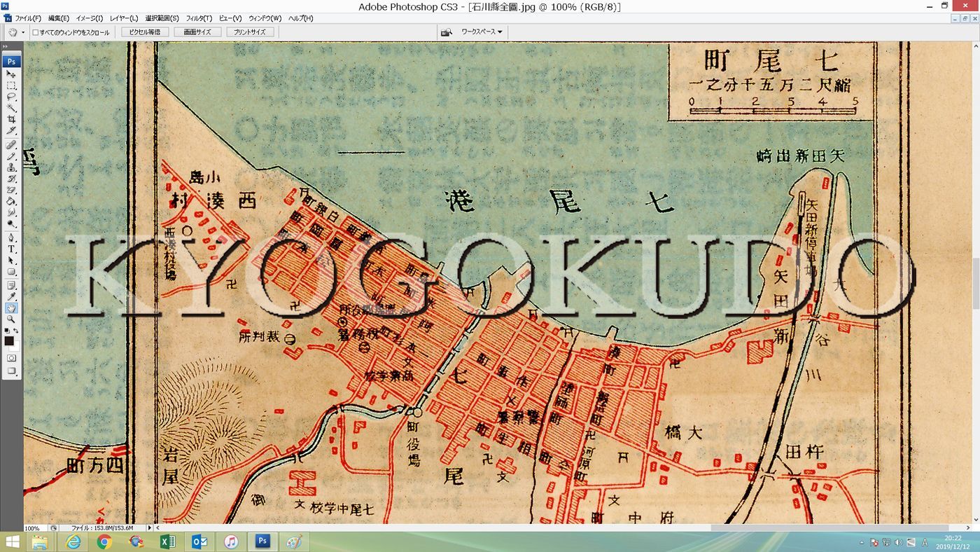Click the 画面サイズ button
The height and width of the screenshot is (552, 980).
[x=197, y=32]
